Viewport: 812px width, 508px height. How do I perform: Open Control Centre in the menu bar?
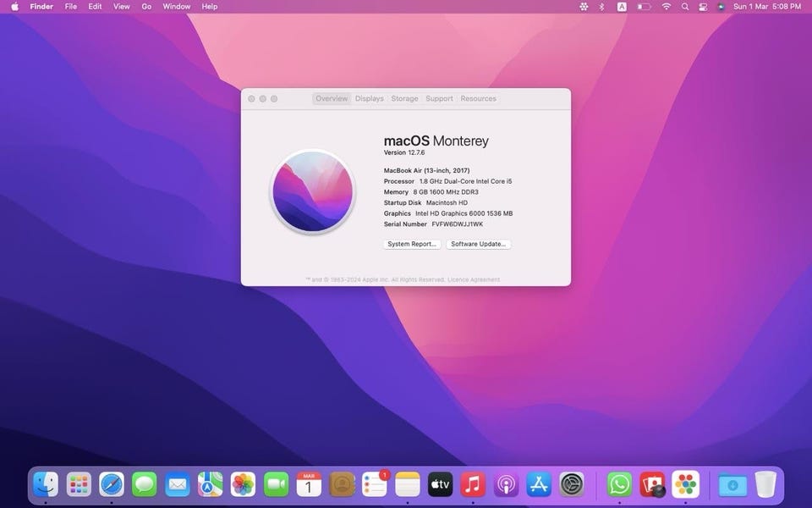(703, 7)
